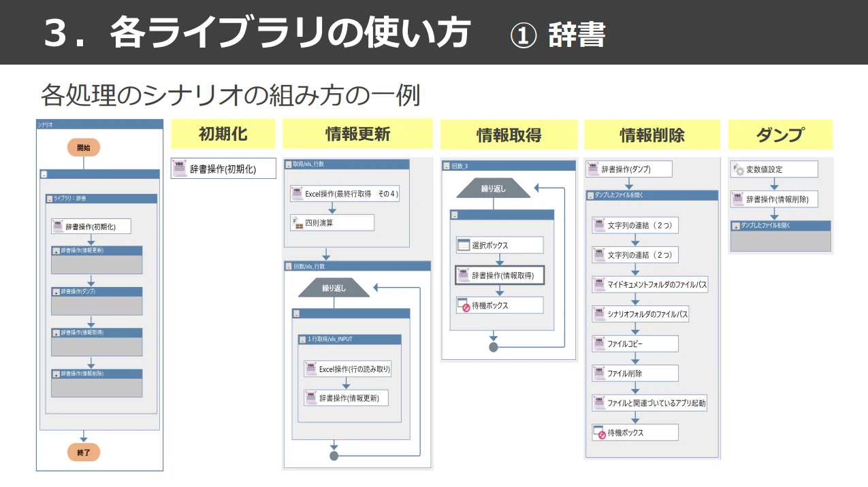Select the 四則演算 calculator icon
This screenshot has width=868, height=487.
coord(297,222)
